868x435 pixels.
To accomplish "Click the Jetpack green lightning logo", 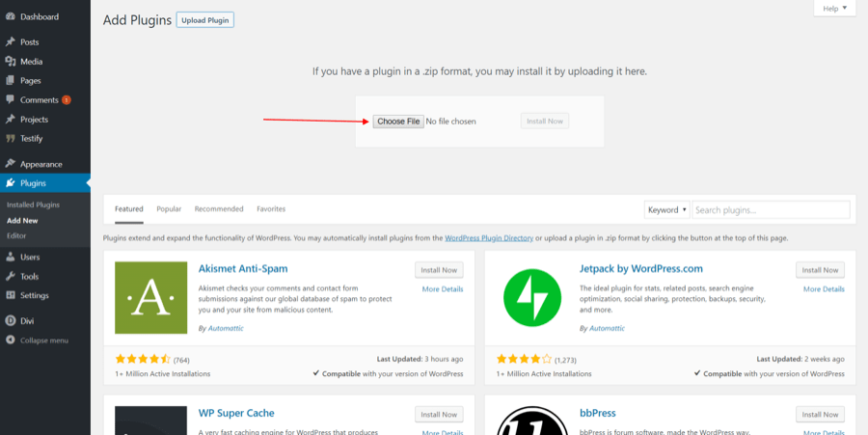I will click(x=532, y=298).
